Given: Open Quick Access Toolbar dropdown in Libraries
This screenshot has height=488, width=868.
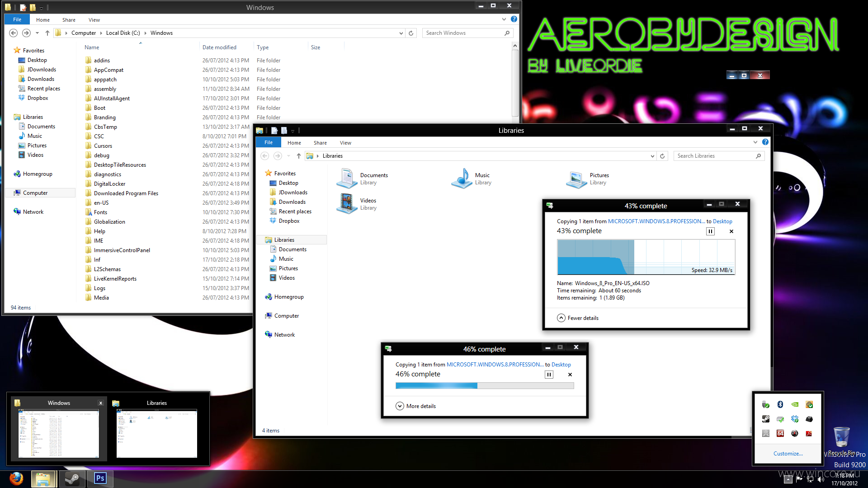Looking at the screenshot, I should click(x=292, y=131).
